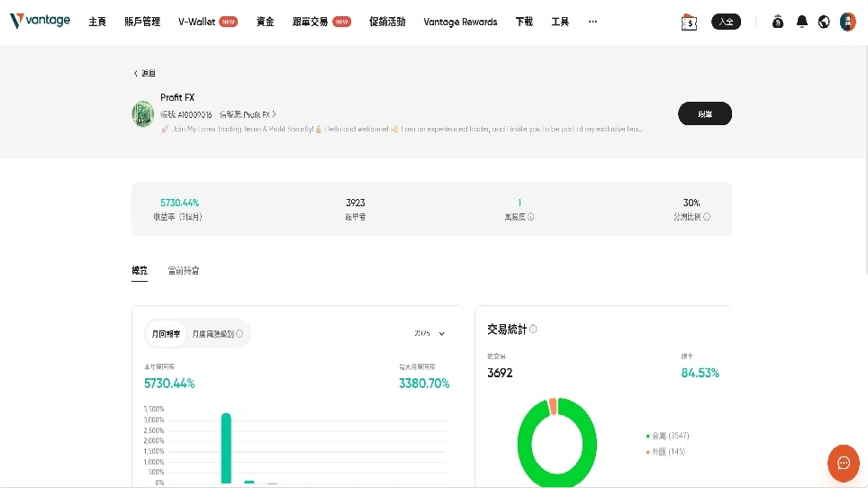This screenshot has height=488, width=868.
Task: Go back using the 返回 link
Action: pos(144,73)
